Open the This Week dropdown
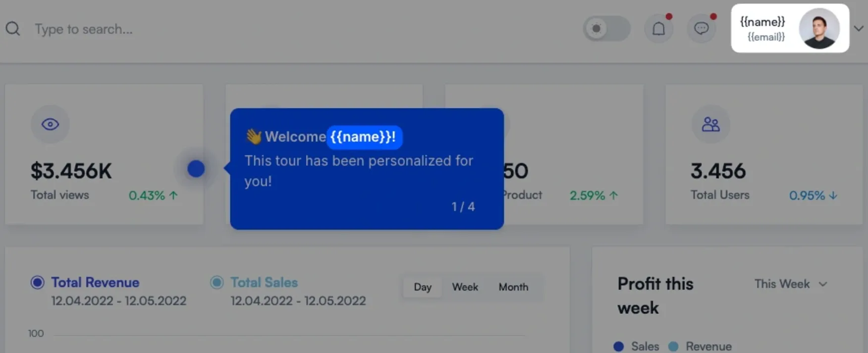The width and height of the screenshot is (868, 353). 791,284
